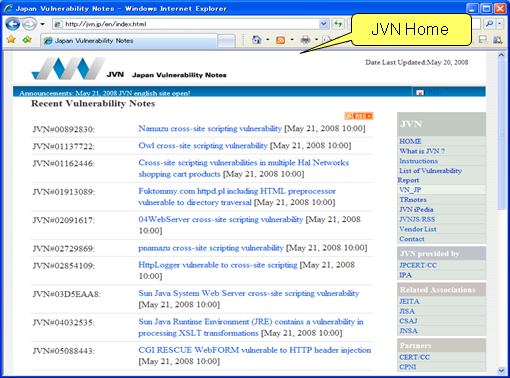The height and width of the screenshot is (378, 510).
Task: Click the broken image icon in announcement bar
Action: (x=420, y=93)
